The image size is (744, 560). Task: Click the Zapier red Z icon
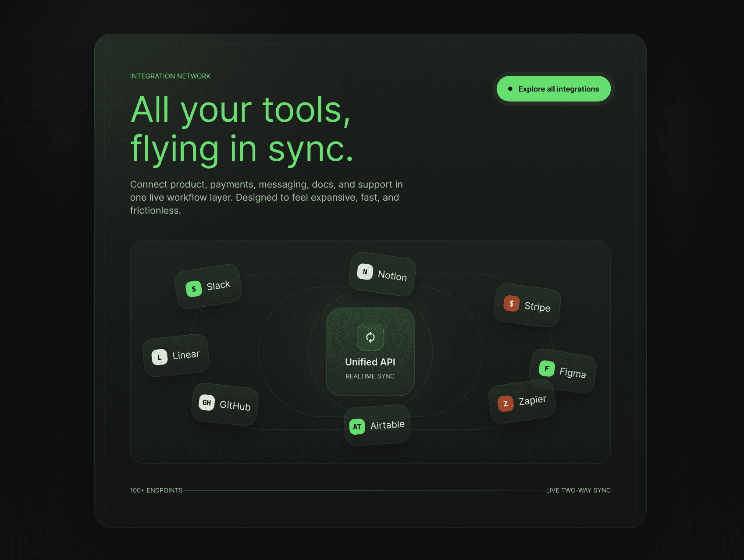[505, 404]
